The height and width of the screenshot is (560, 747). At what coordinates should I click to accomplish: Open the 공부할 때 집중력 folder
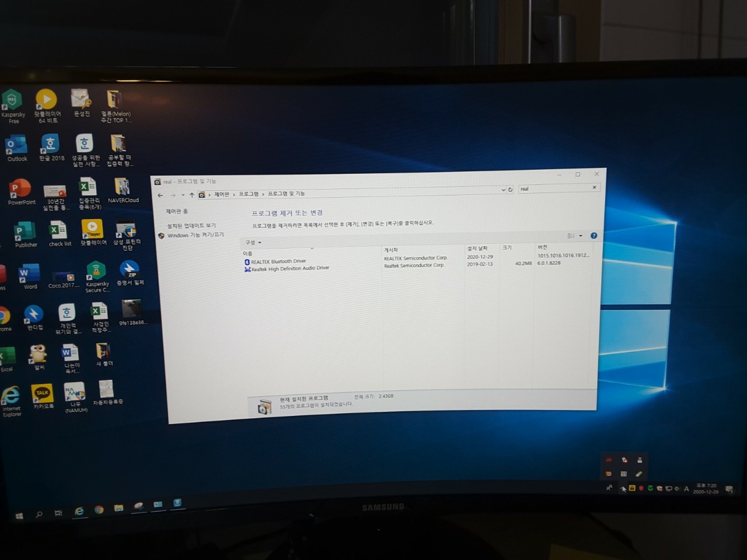[x=119, y=151]
